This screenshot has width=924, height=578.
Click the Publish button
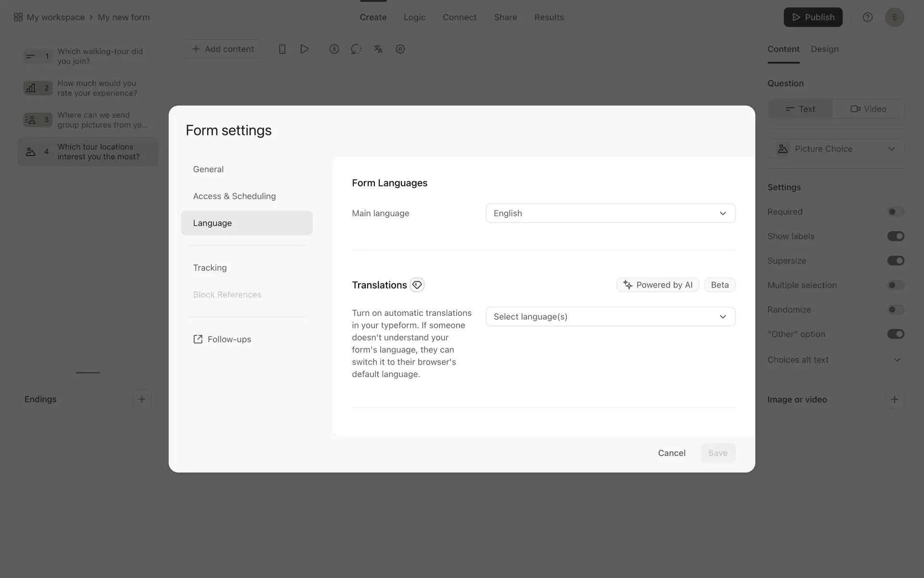pos(812,17)
